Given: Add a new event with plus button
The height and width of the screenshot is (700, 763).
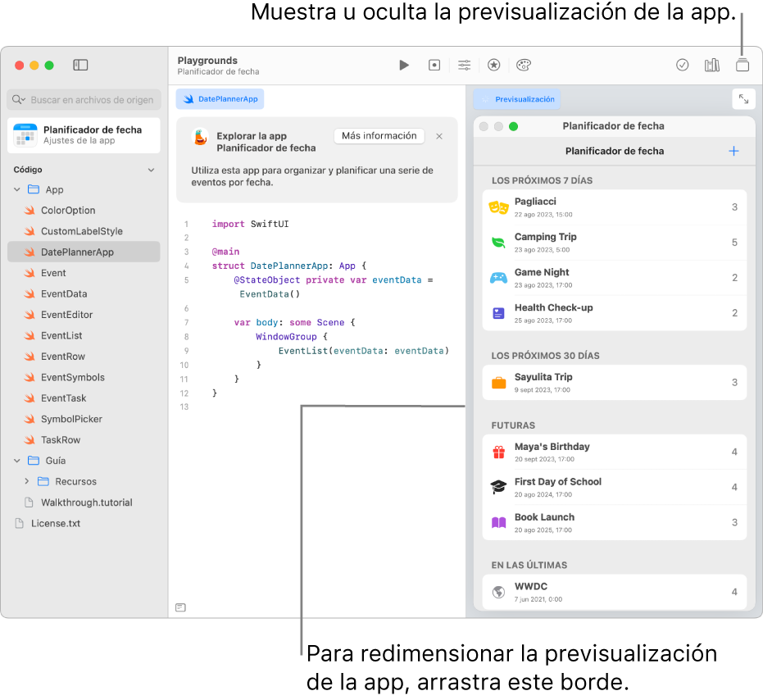Looking at the screenshot, I should pos(733,151).
